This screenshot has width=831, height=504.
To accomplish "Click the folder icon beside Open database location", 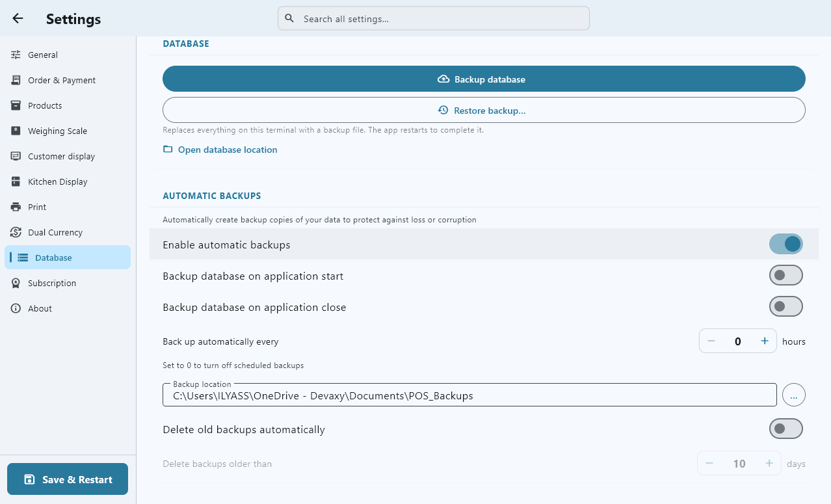I will pyautogui.click(x=168, y=150).
